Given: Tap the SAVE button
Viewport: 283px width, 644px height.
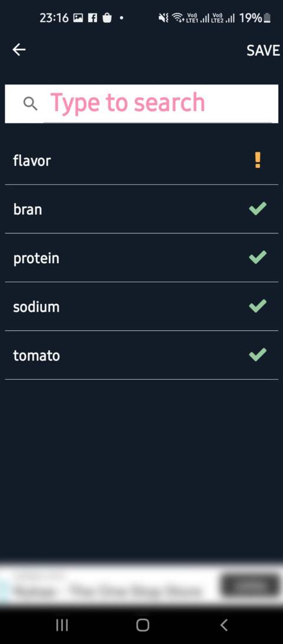Looking at the screenshot, I should [263, 51].
